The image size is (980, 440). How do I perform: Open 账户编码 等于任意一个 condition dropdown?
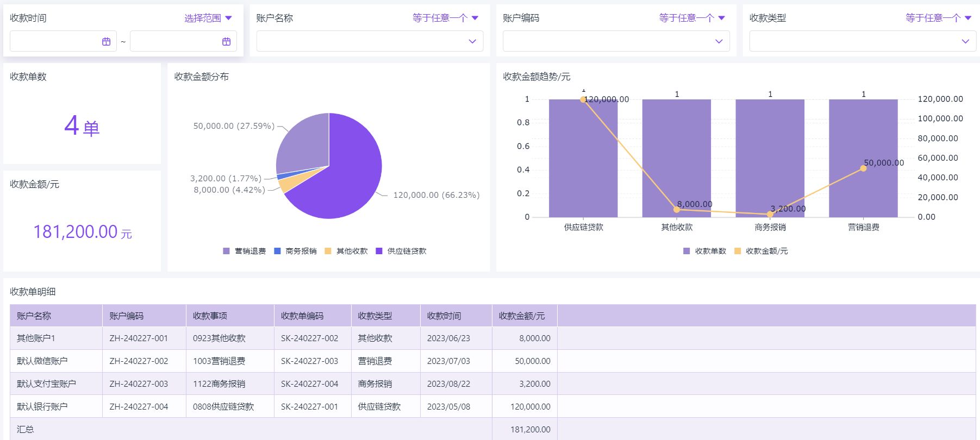click(x=692, y=18)
